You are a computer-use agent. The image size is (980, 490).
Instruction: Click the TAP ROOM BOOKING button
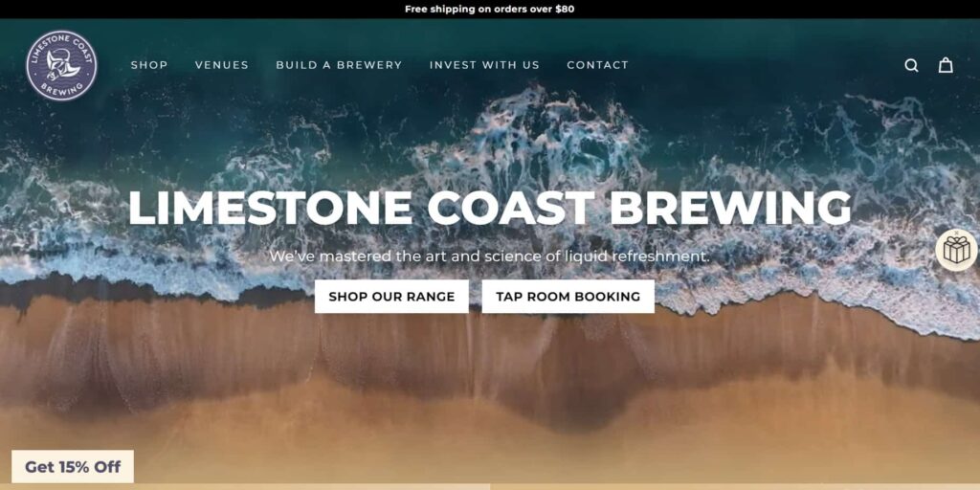coord(568,297)
